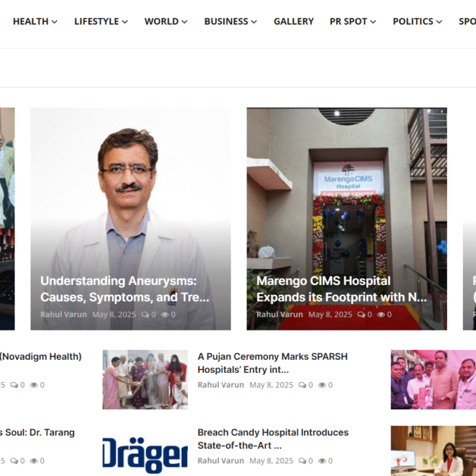Open the GALLERY menu item

(294, 21)
